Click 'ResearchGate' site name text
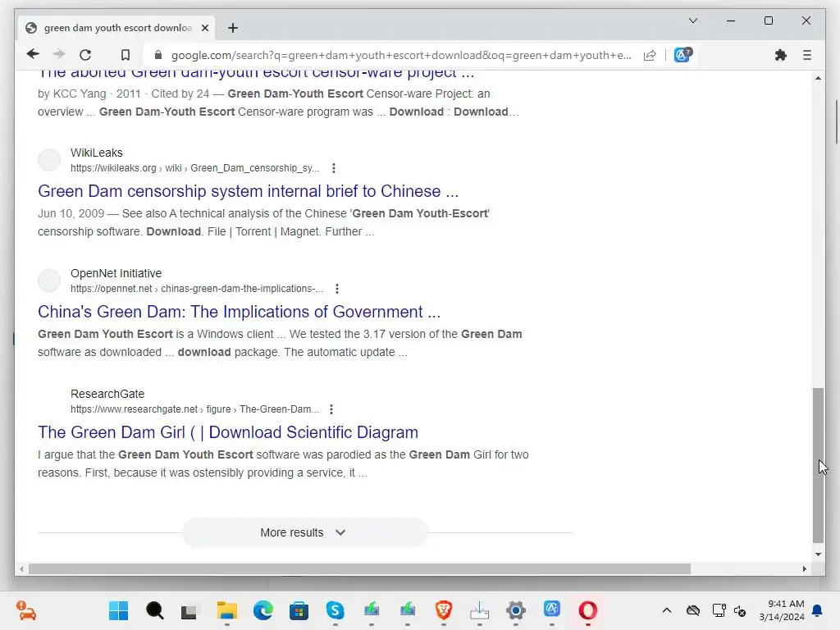This screenshot has width=840, height=630. coord(107,394)
